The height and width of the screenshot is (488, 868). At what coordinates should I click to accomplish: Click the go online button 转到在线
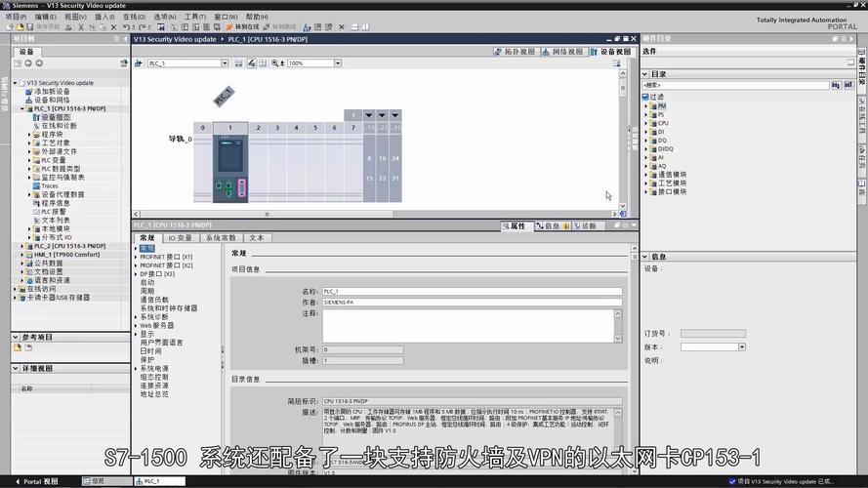coord(242,26)
